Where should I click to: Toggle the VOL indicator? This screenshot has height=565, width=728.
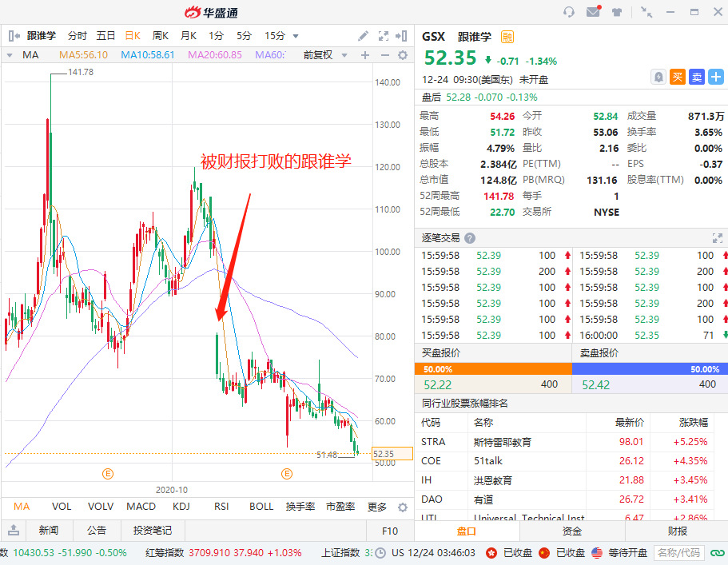tap(62, 507)
